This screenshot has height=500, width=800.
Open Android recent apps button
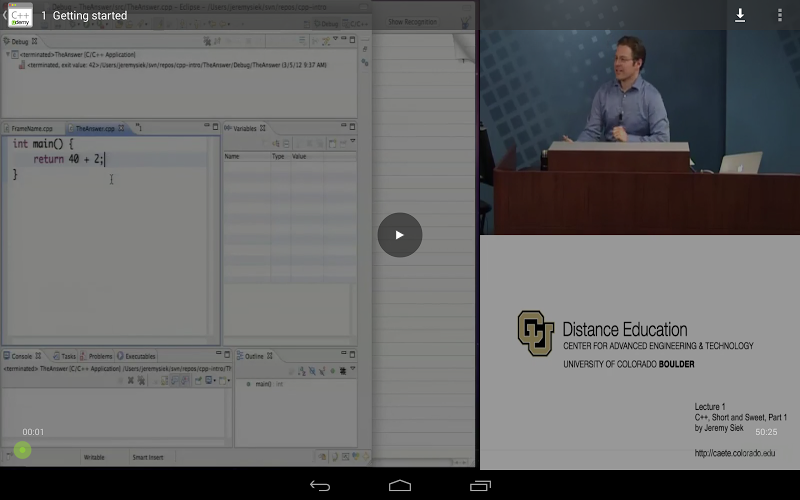tap(480, 486)
